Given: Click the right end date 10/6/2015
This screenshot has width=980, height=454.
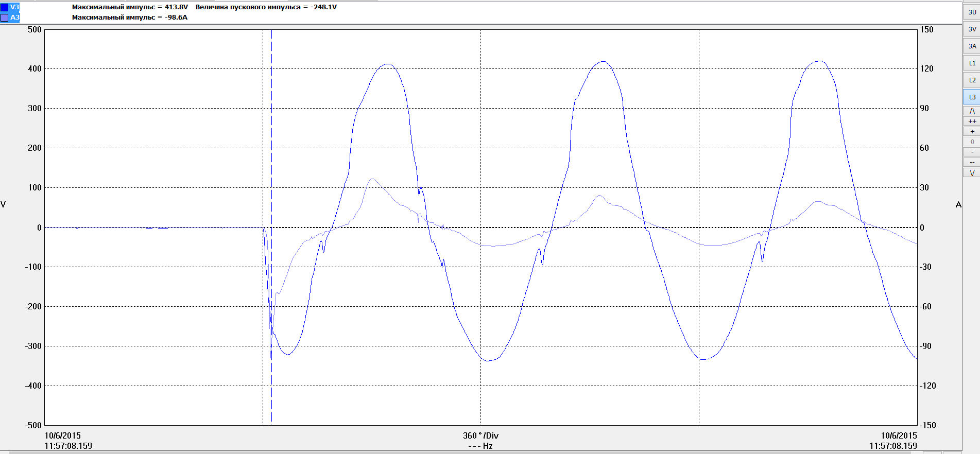Looking at the screenshot, I should pyautogui.click(x=899, y=435).
